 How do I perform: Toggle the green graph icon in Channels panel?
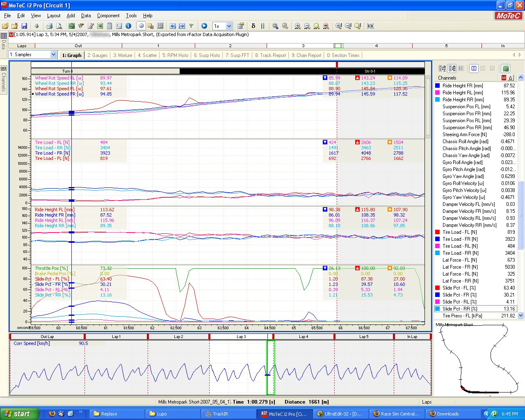pyautogui.click(x=506, y=68)
